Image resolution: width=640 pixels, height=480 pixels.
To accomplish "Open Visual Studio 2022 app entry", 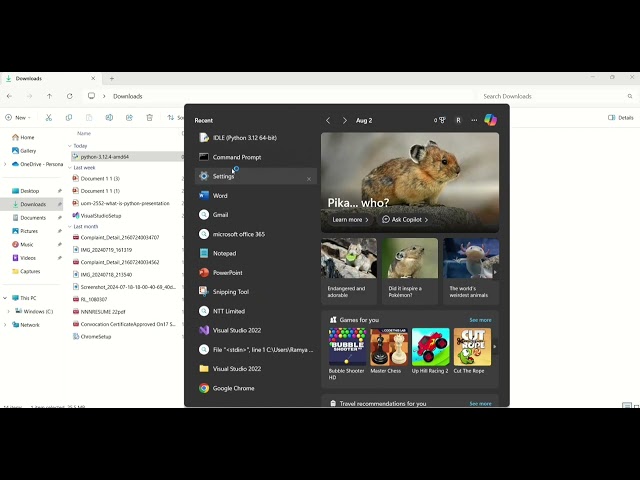I will (x=256, y=330).
